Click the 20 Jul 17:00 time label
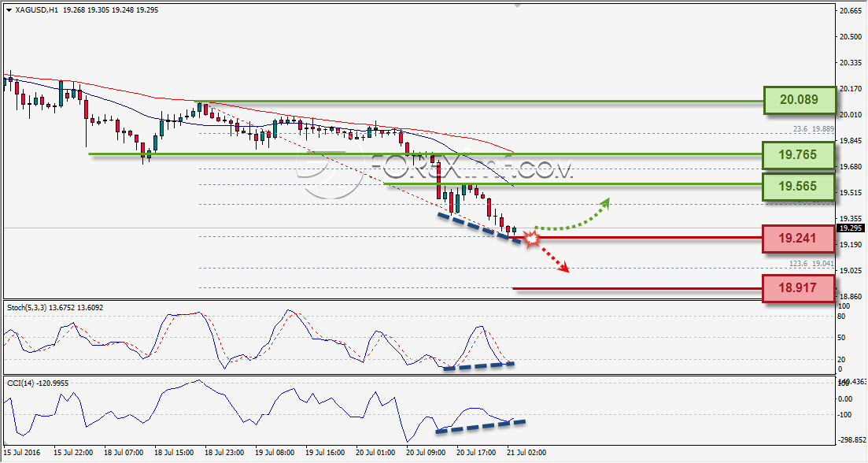 [x=476, y=453]
